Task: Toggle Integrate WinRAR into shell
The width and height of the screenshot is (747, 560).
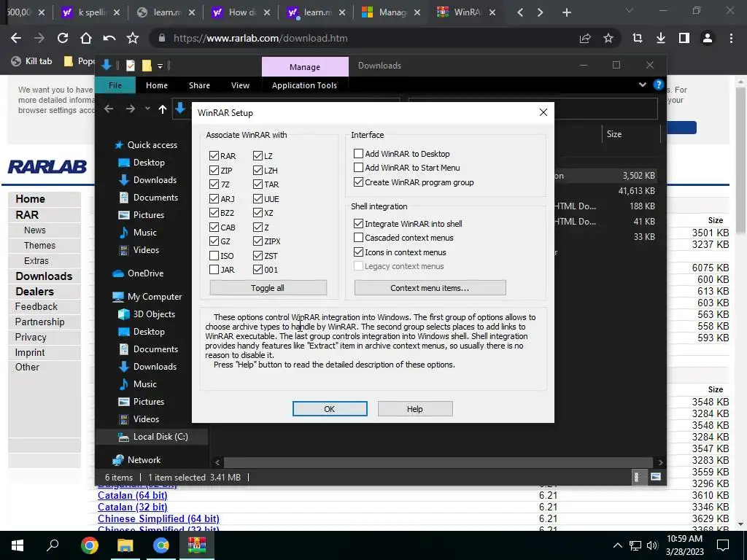Action: pos(358,223)
